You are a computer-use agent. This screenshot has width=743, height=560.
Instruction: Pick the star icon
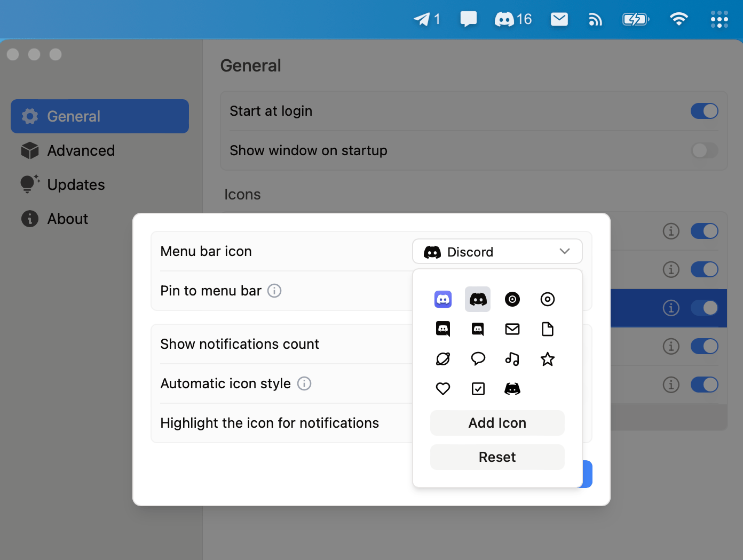[548, 359]
